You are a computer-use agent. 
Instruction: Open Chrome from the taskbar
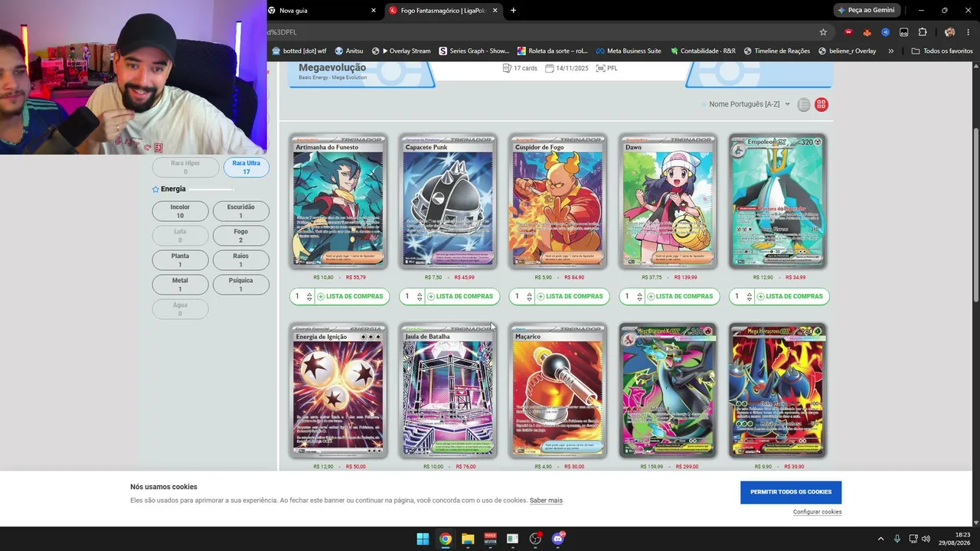(x=445, y=539)
